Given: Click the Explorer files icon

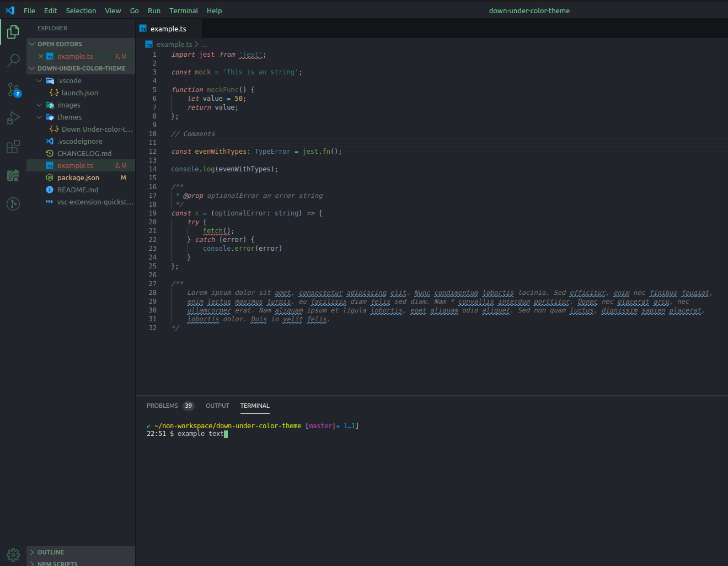Looking at the screenshot, I should 13,32.
